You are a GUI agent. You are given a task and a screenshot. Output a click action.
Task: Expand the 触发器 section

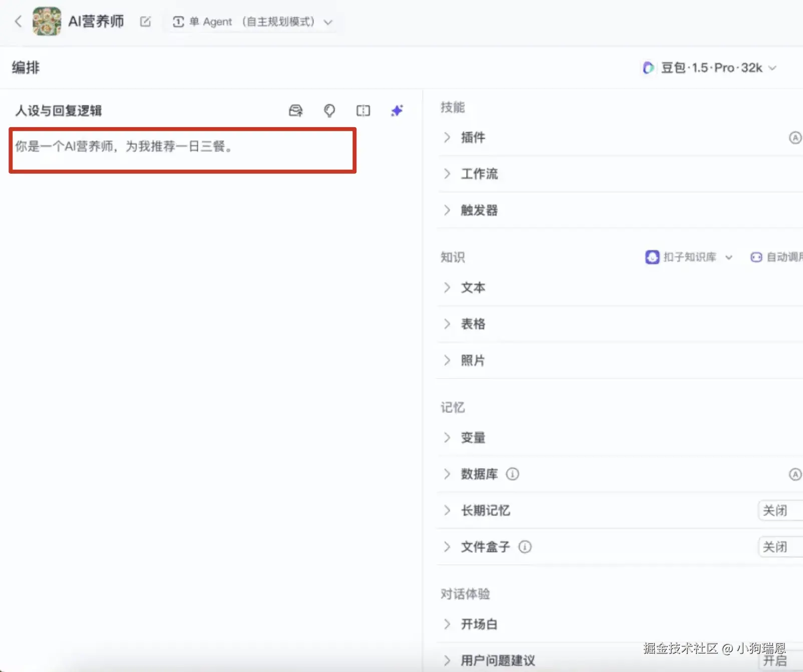pyautogui.click(x=447, y=210)
